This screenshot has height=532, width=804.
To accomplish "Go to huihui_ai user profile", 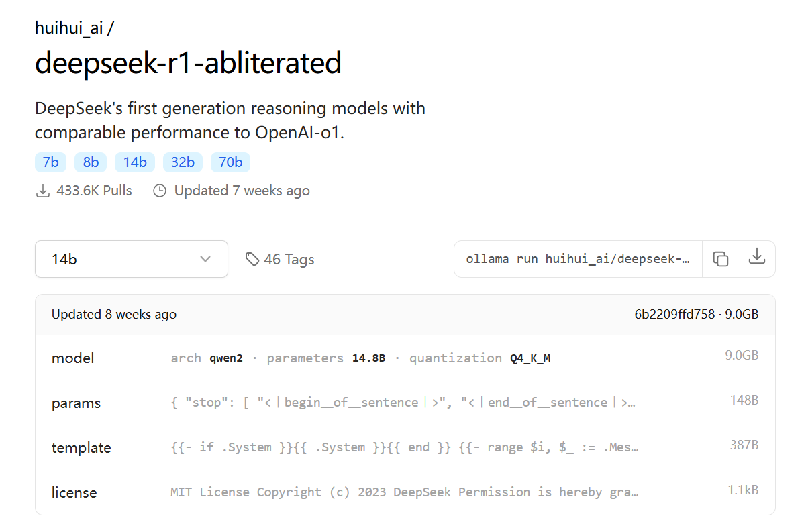I will (x=69, y=28).
